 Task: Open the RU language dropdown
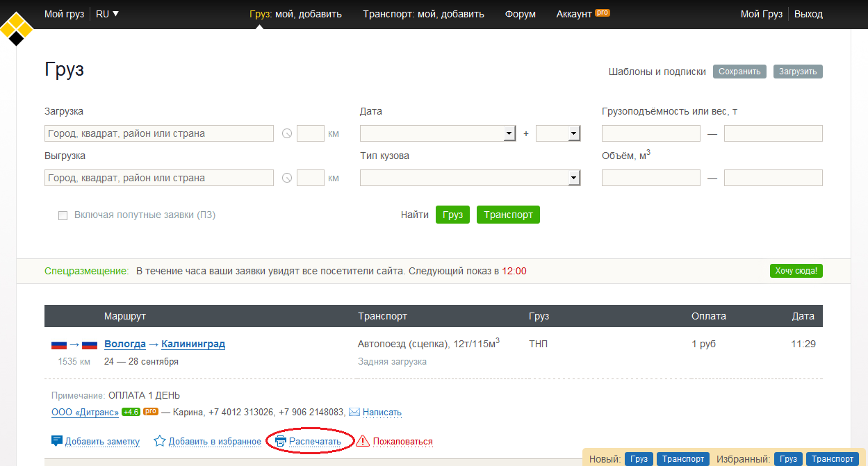(107, 14)
